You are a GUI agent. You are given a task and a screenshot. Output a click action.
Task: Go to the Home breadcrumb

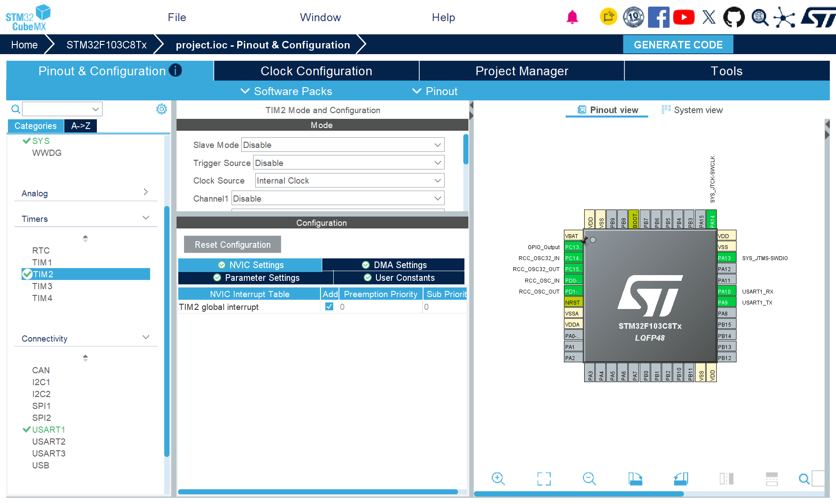[x=24, y=45]
